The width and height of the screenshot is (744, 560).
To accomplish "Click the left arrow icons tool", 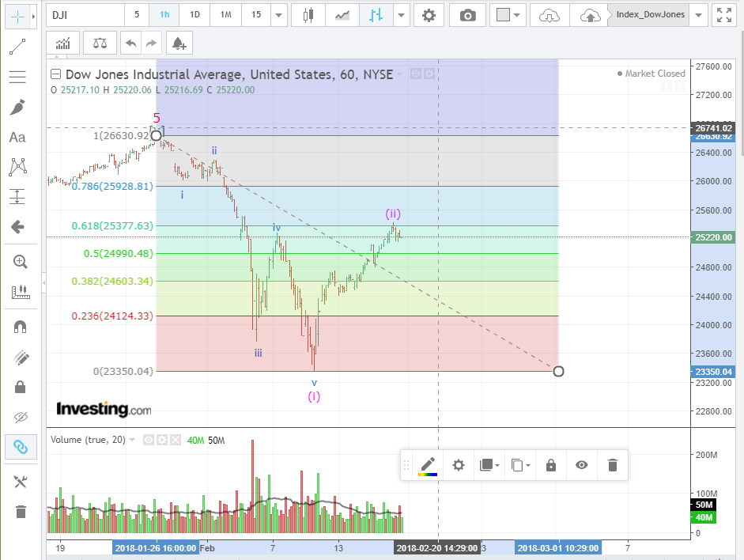I will (x=17, y=227).
